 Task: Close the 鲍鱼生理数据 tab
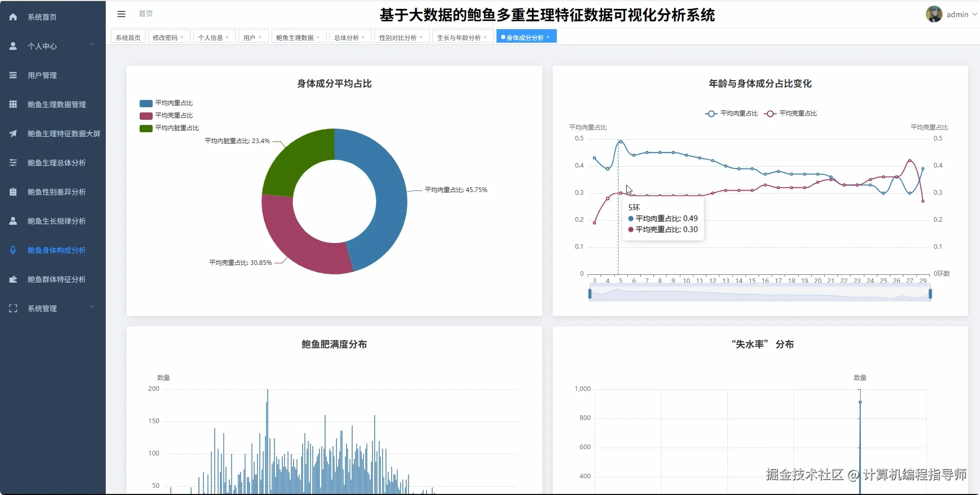(x=318, y=37)
